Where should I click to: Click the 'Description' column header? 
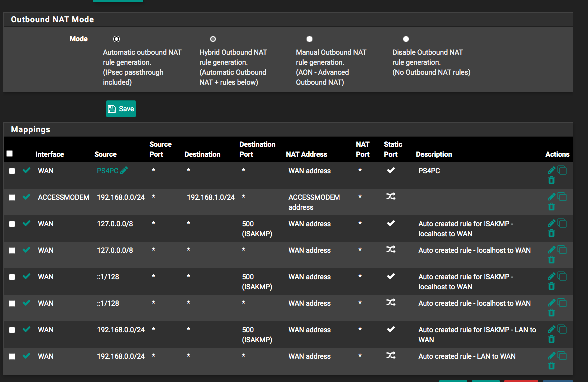pos(434,154)
